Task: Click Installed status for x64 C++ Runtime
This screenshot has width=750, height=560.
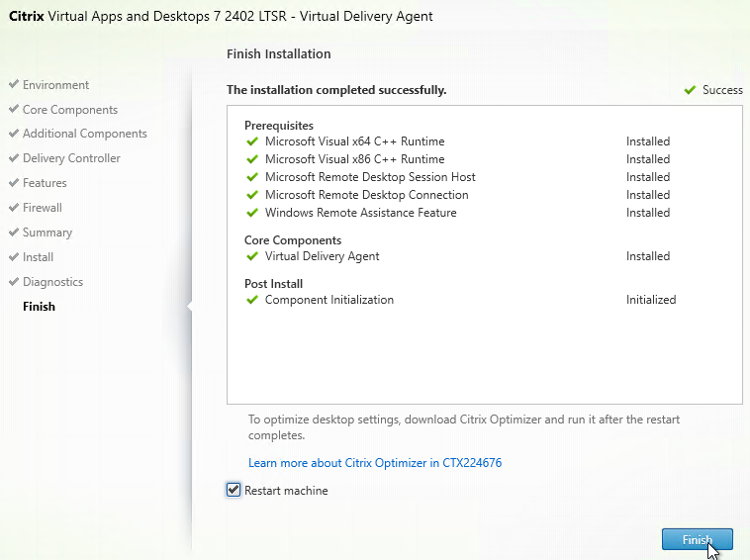Action: click(x=648, y=141)
